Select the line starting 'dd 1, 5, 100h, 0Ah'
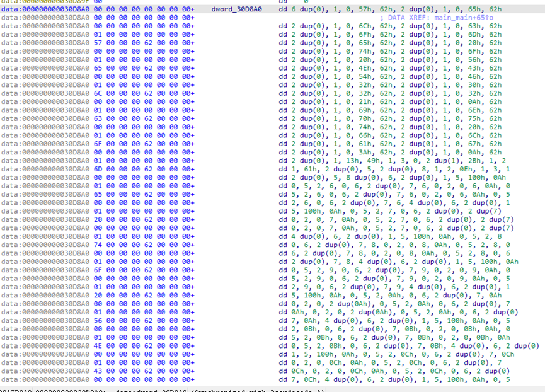 [396, 354]
